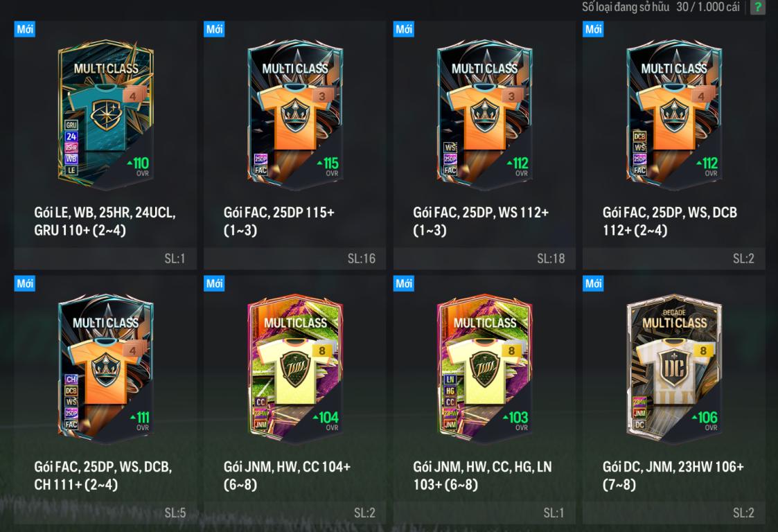Click the Mới badge on FAC, 25DP 115+ pack
This screenshot has width=778, height=532.
(x=214, y=29)
